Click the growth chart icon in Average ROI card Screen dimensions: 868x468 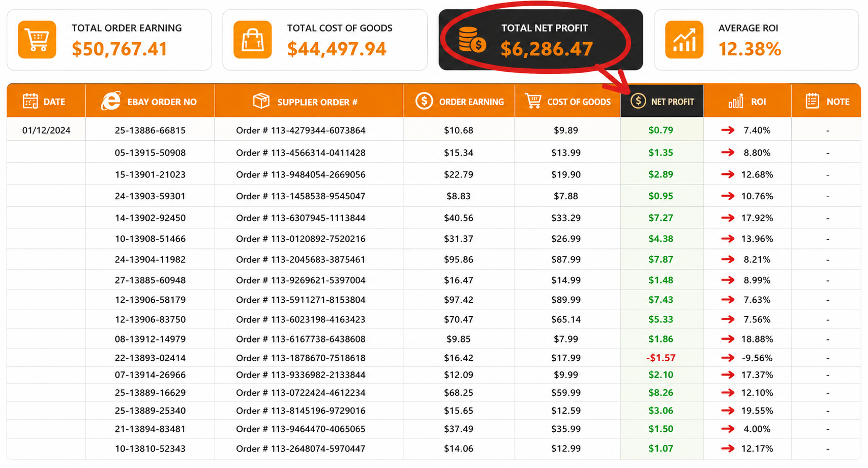pos(684,40)
